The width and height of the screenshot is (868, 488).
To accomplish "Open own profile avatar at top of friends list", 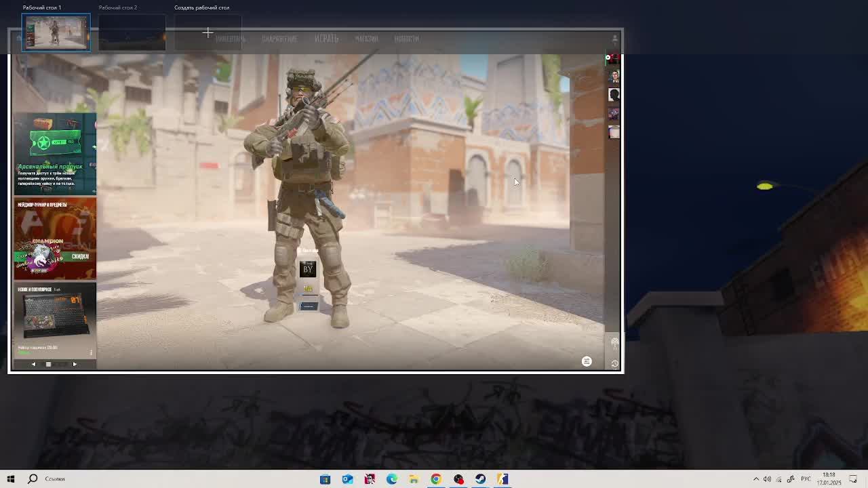I will 614,59.
